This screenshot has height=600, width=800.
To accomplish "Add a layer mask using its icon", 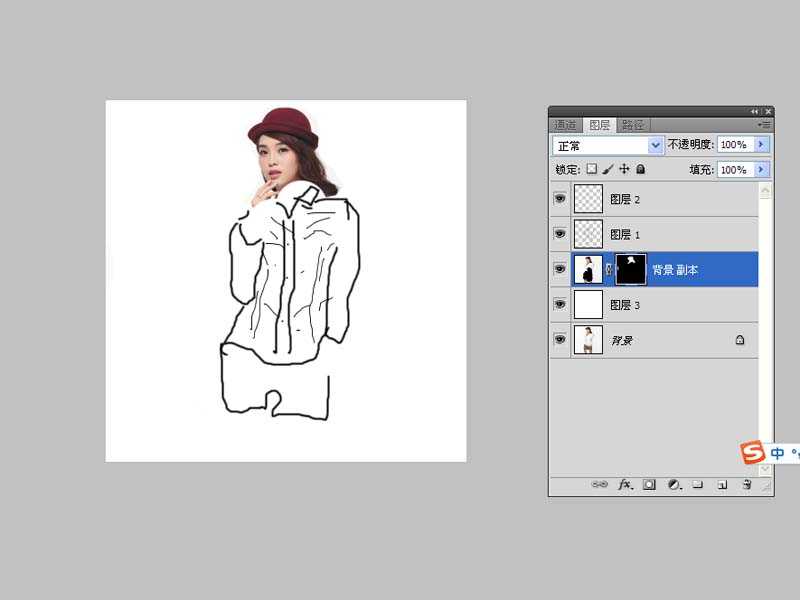I will point(649,484).
